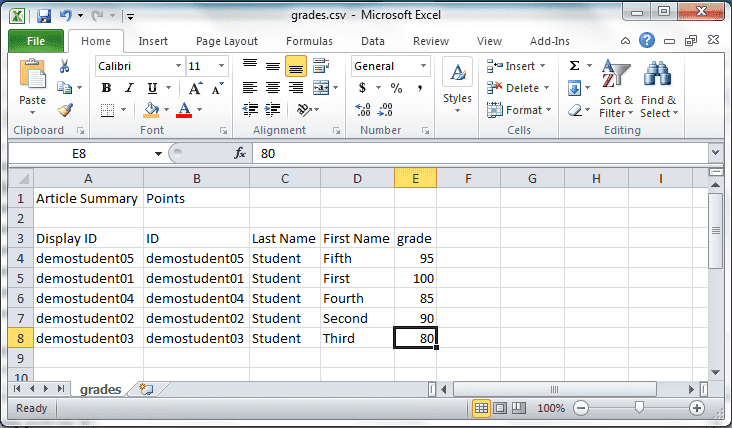
Task: Open the Sort & Filter menu
Action: pyautogui.click(x=616, y=89)
